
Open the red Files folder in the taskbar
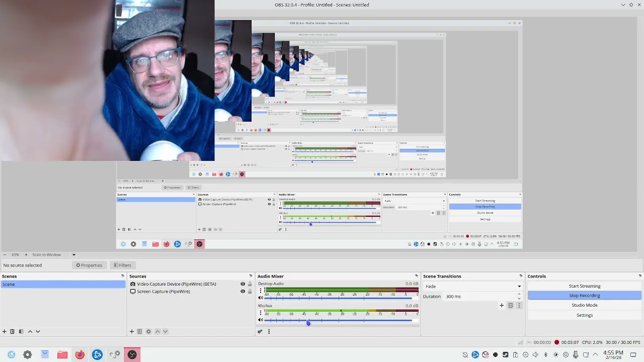click(62, 354)
